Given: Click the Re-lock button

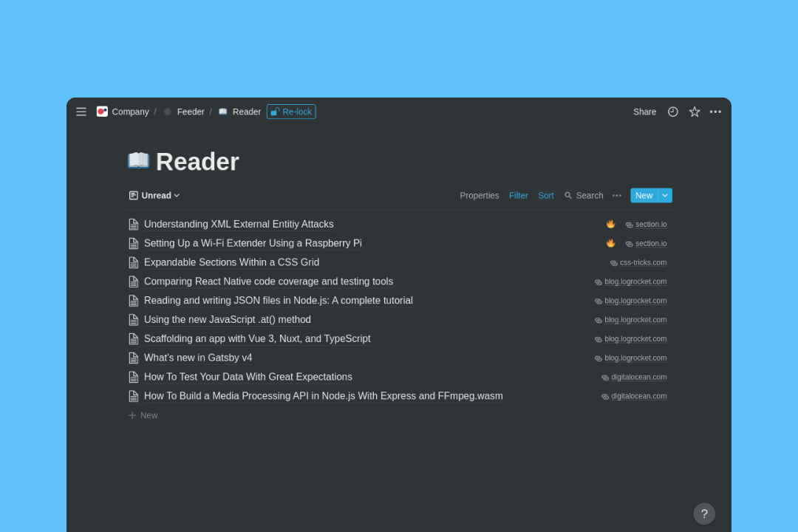Looking at the screenshot, I should click(291, 112).
